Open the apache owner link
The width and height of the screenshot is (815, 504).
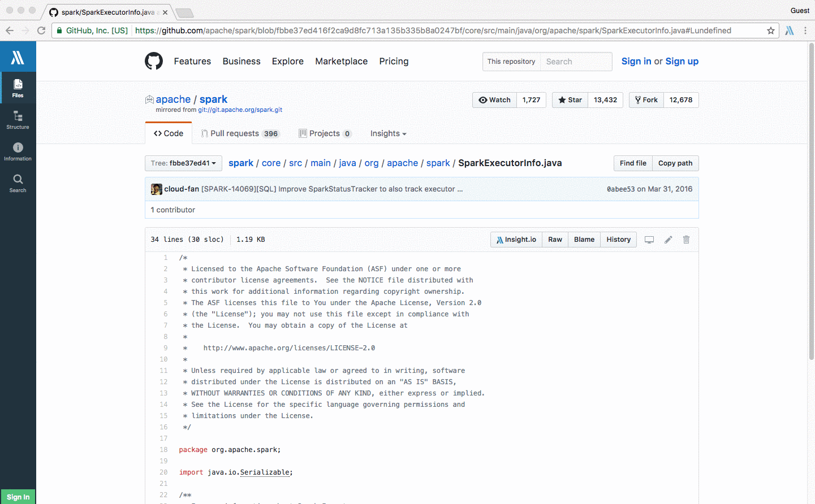click(173, 99)
